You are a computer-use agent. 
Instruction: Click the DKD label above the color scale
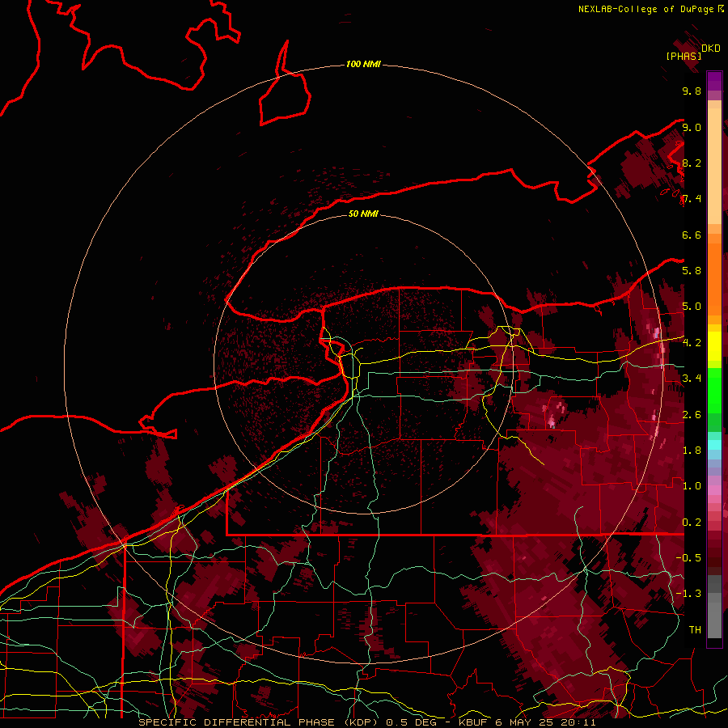[x=711, y=49]
